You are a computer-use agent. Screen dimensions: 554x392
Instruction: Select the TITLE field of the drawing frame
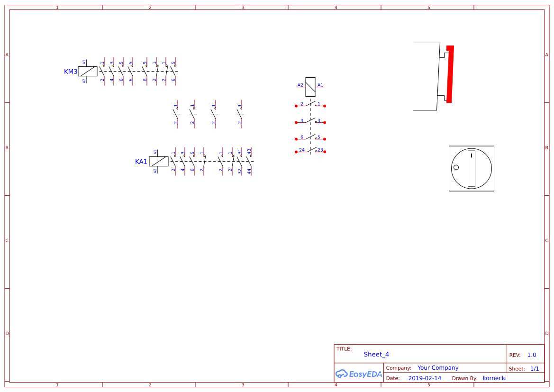[344, 347]
